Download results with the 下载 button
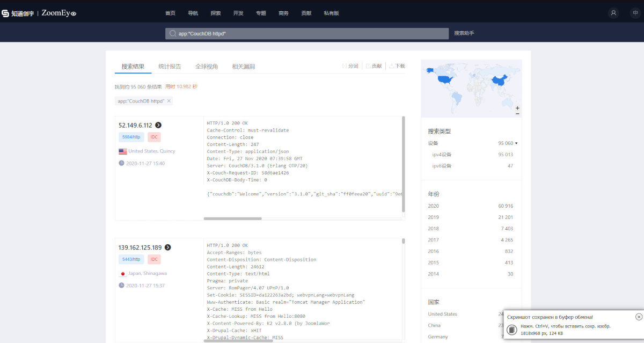The image size is (644, 343). (x=397, y=66)
